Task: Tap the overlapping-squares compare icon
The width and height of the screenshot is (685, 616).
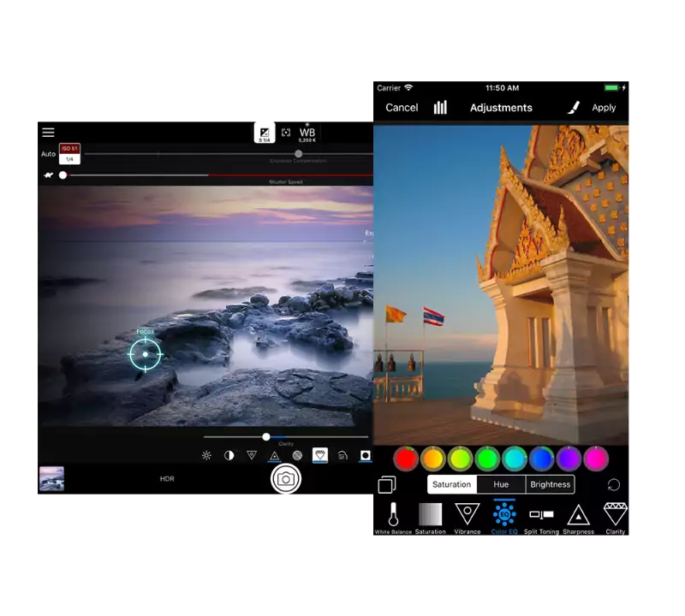Action: 387,484
